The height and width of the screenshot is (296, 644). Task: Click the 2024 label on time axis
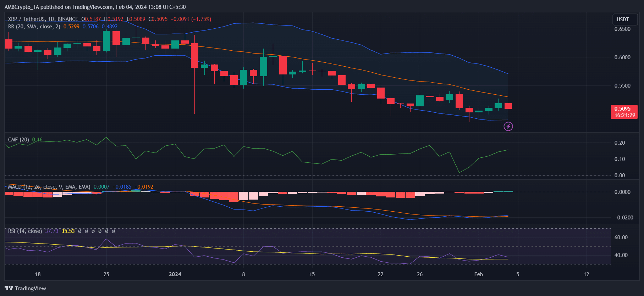tap(175, 274)
